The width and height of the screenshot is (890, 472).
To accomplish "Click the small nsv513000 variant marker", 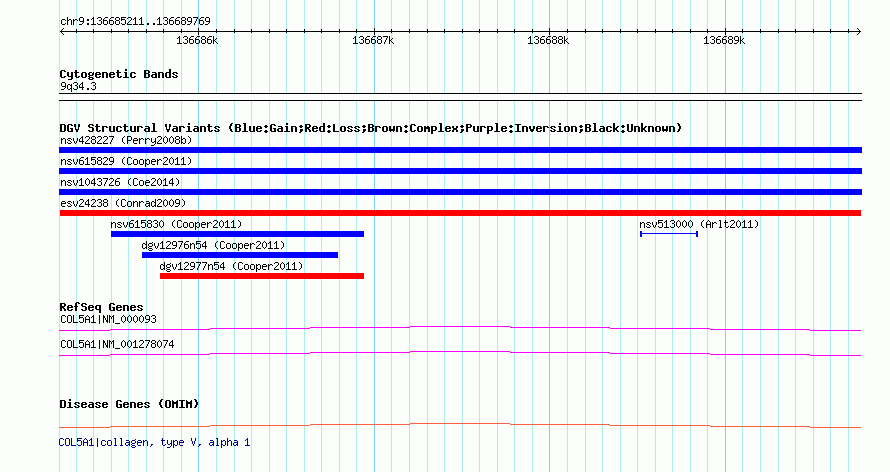I will (x=669, y=234).
